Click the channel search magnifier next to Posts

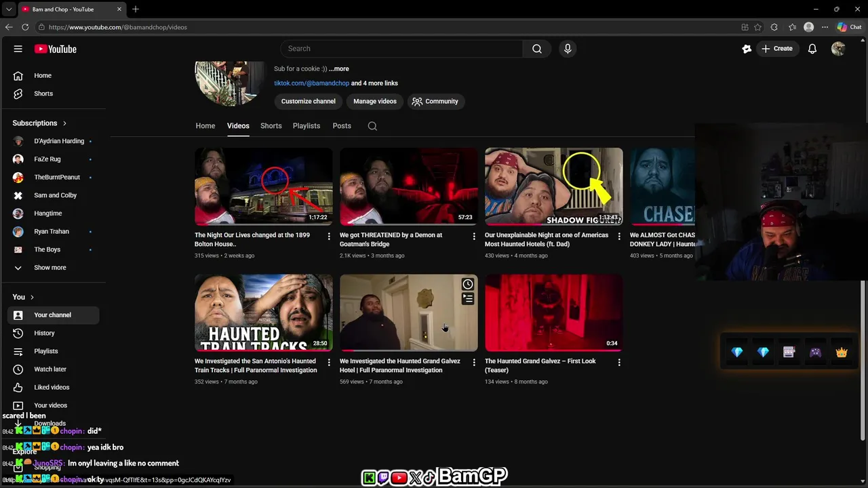[372, 126]
